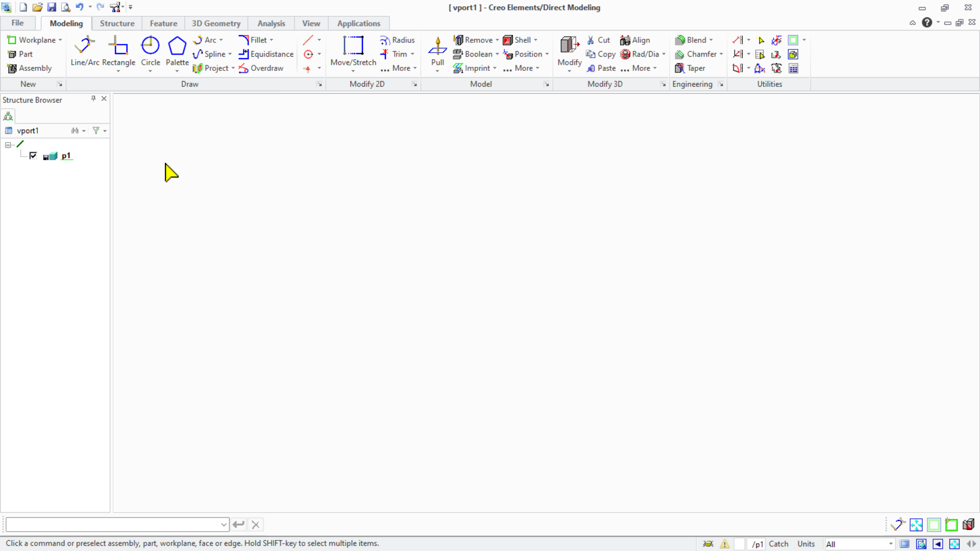This screenshot has width=980, height=551.
Task: Choose the Overdraw tool
Action: [261, 68]
